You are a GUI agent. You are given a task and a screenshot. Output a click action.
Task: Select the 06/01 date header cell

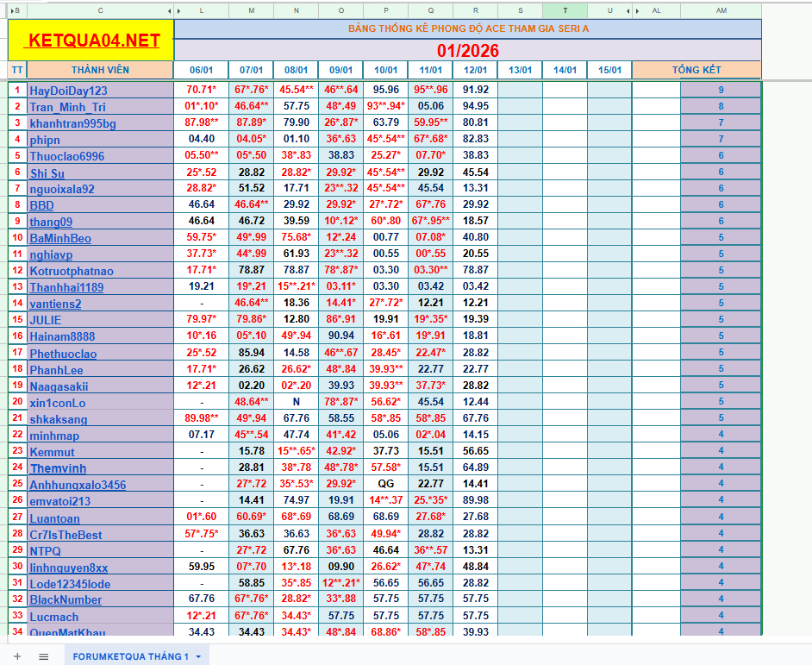click(x=203, y=70)
